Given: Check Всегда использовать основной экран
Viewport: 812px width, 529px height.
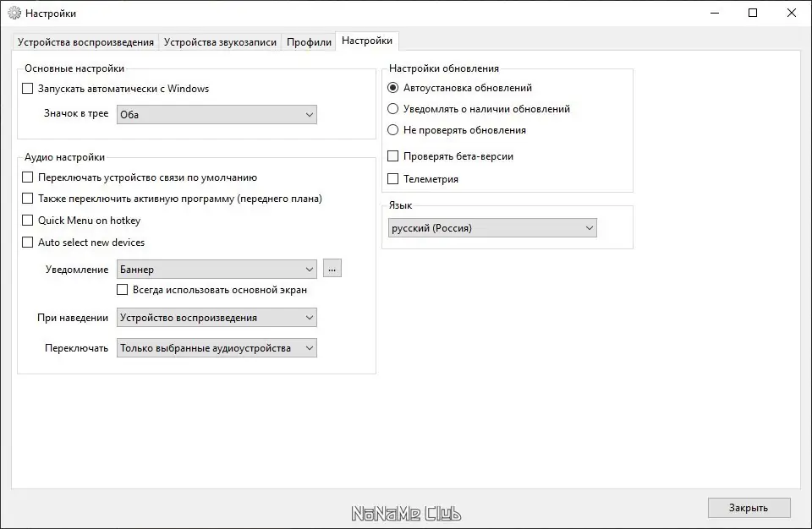Looking at the screenshot, I should tap(122, 290).
